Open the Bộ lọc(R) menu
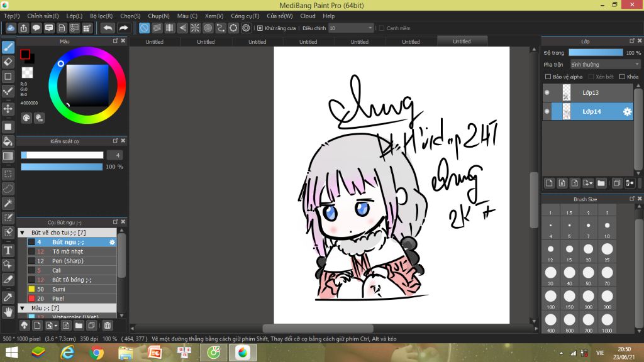 click(101, 16)
